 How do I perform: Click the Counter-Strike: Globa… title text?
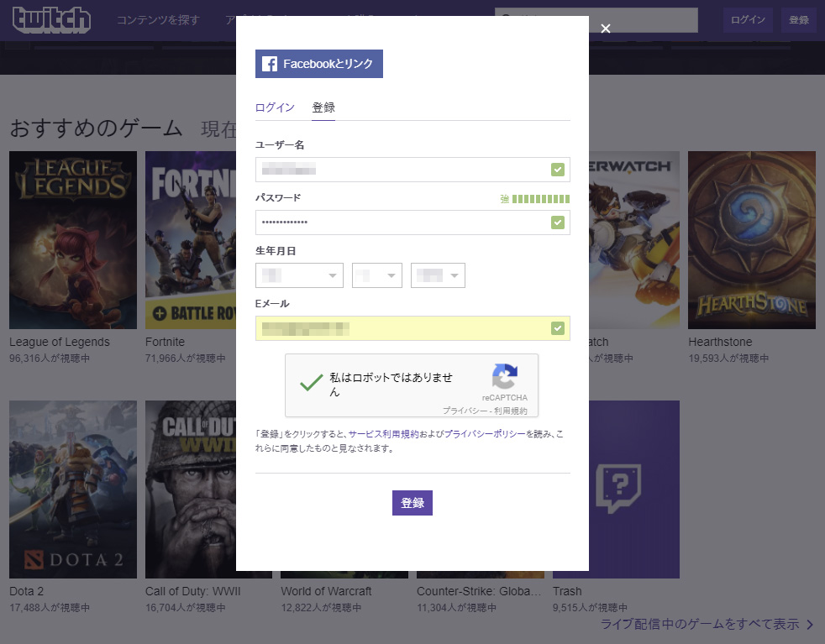point(479,591)
